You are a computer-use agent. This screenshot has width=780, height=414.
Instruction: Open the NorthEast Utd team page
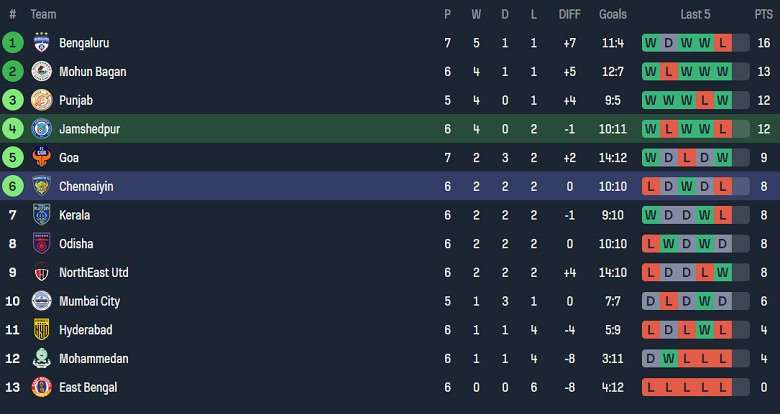pyautogui.click(x=94, y=273)
